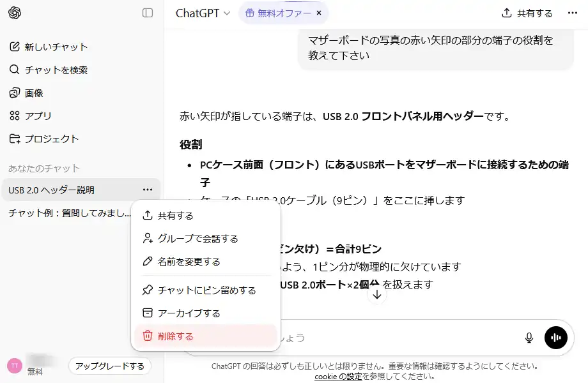Open the ChatGPT model selector dropdown

pos(200,13)
